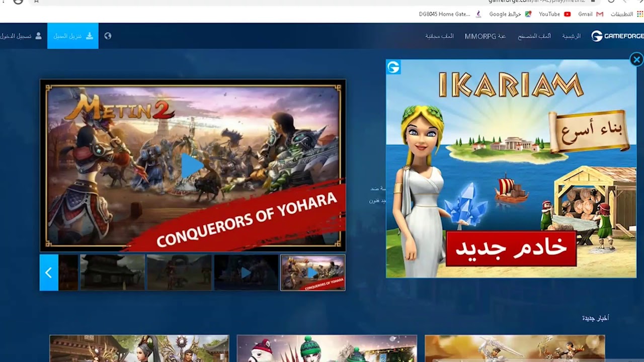Select the MMORPG menu item

point(485,36)
